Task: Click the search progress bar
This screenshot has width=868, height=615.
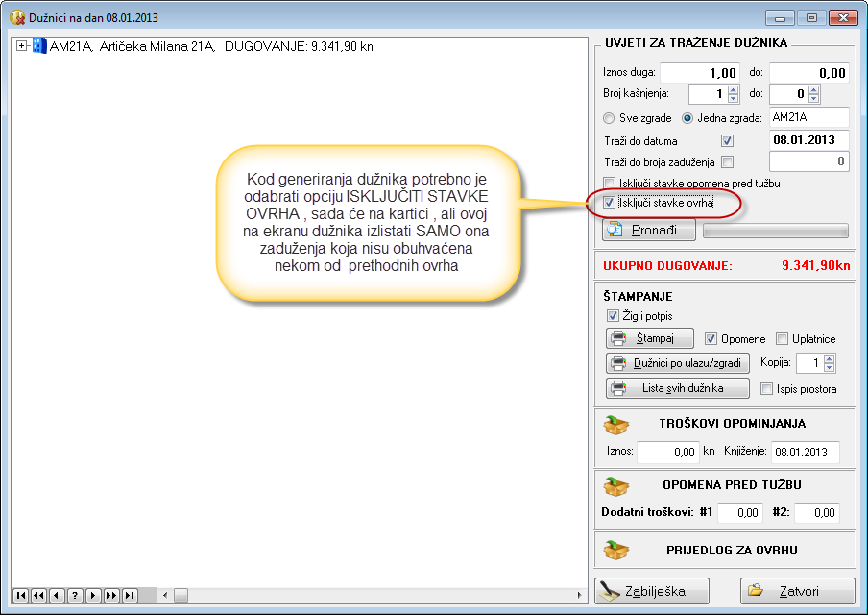Action: tap(776, 231)
